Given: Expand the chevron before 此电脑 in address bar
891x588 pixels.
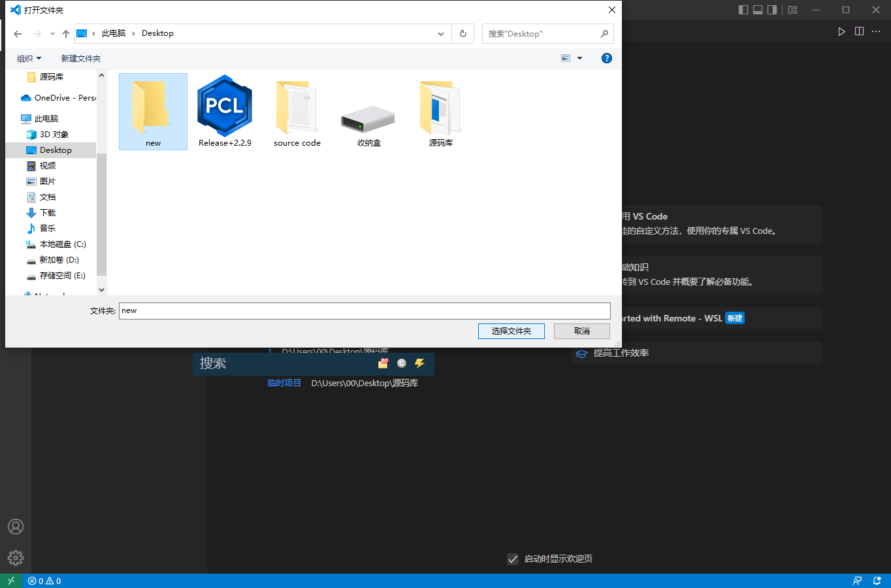Looking at the screenshot, I should 93,33.
